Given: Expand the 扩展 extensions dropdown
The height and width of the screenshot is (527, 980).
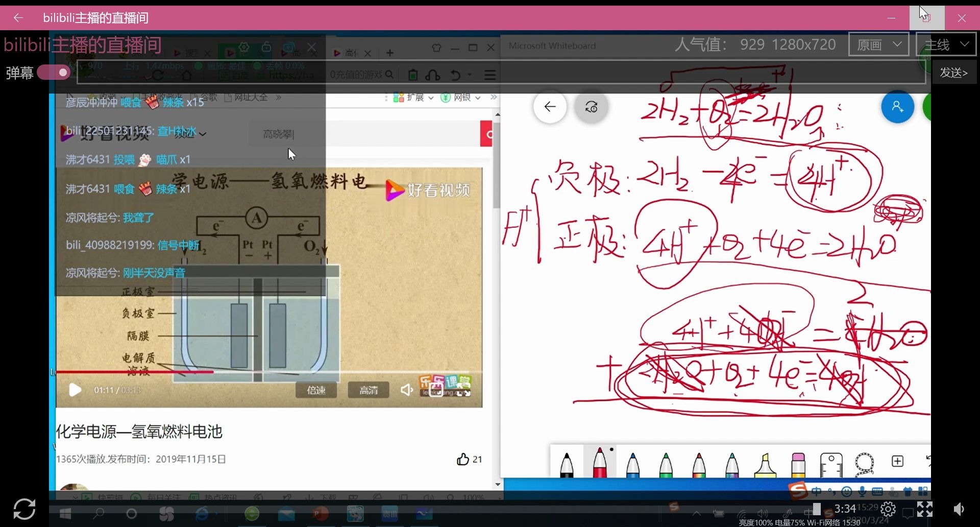Looking at the screenshot, I should 414,97.
